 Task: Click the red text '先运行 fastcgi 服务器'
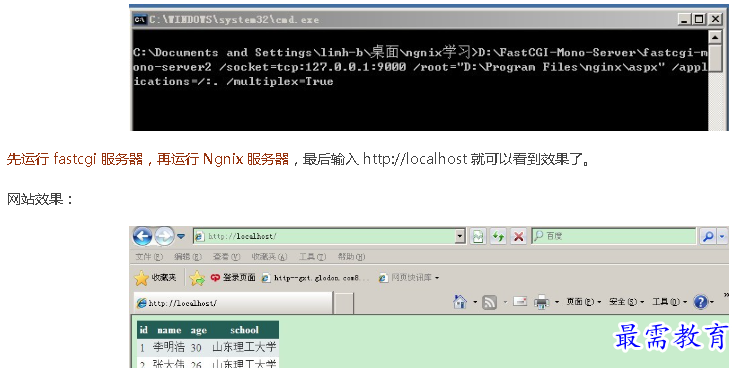click(75, 159)
